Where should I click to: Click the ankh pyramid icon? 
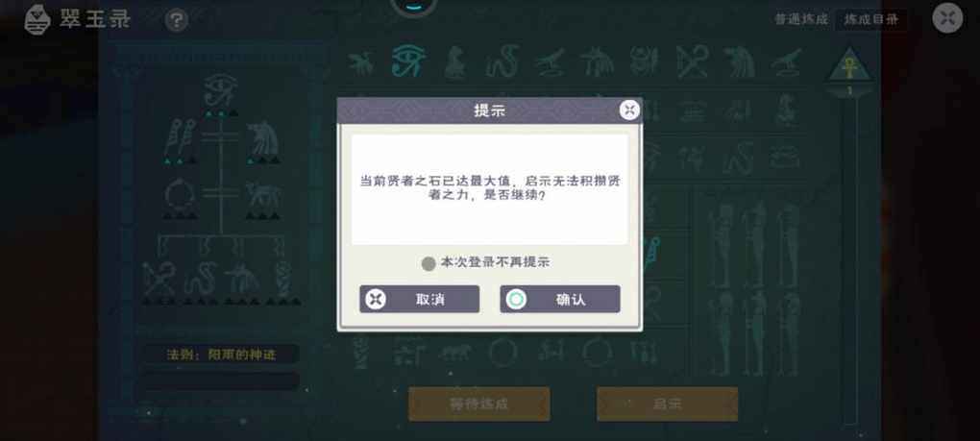[848, 66]
